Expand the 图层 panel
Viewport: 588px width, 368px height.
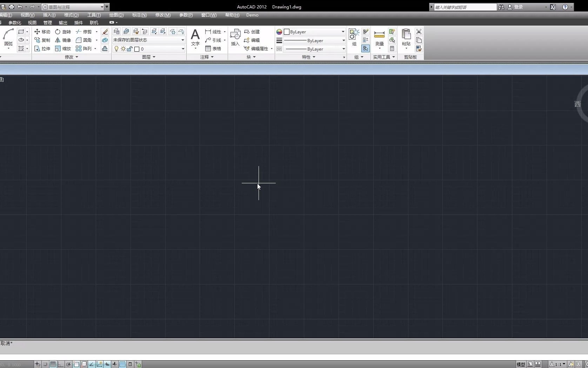click(149, 57)
